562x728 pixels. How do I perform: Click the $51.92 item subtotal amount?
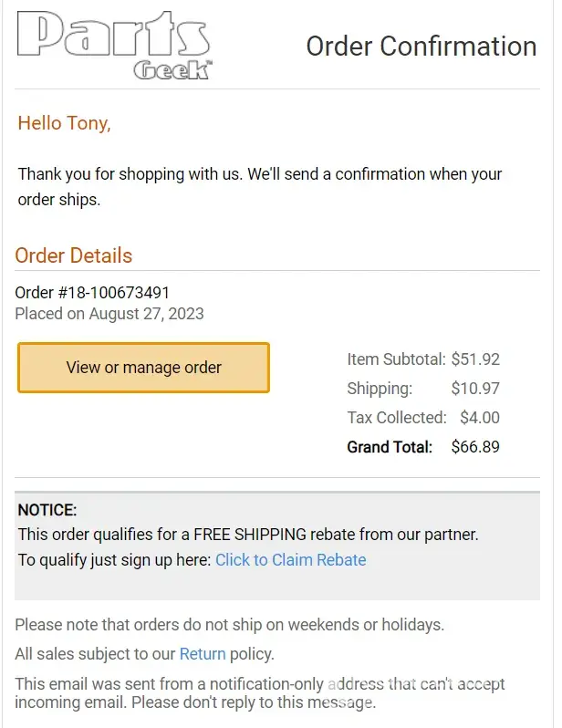pos(475,359)
